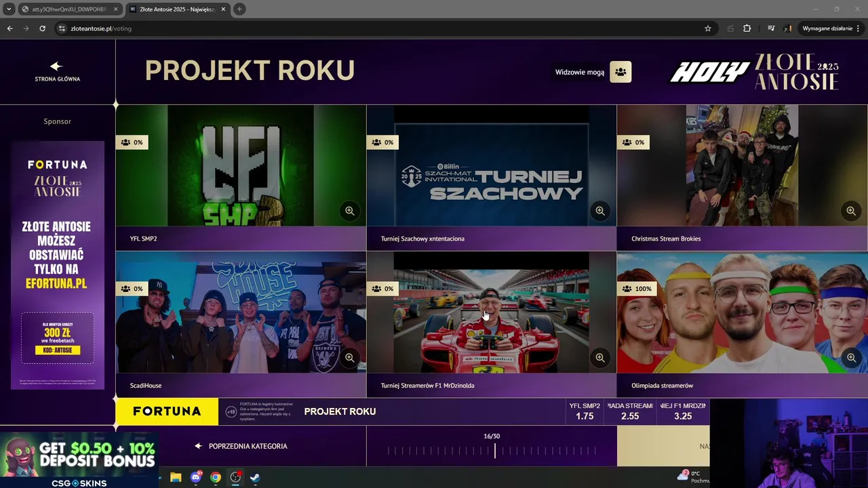Image resolution: width=868 pixels, height=488 pixels.
Task: Open media control icon in toolbar
Action: tap(771, 28)
